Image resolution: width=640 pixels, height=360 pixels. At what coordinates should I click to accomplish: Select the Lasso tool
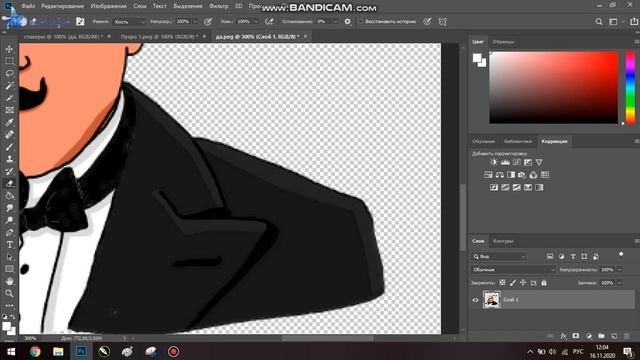(x=9, y=73)
